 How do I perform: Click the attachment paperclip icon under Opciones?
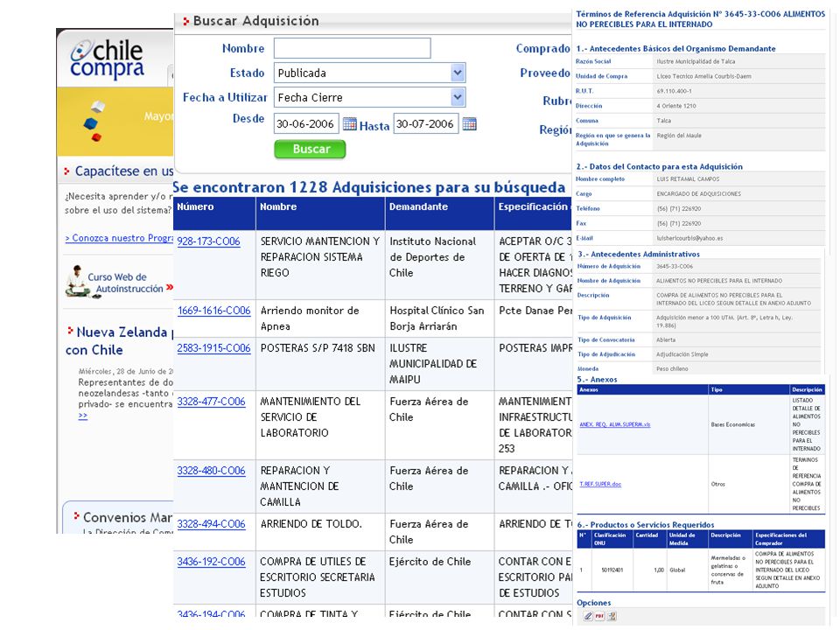pyautogui.click(x=588, y=616)
